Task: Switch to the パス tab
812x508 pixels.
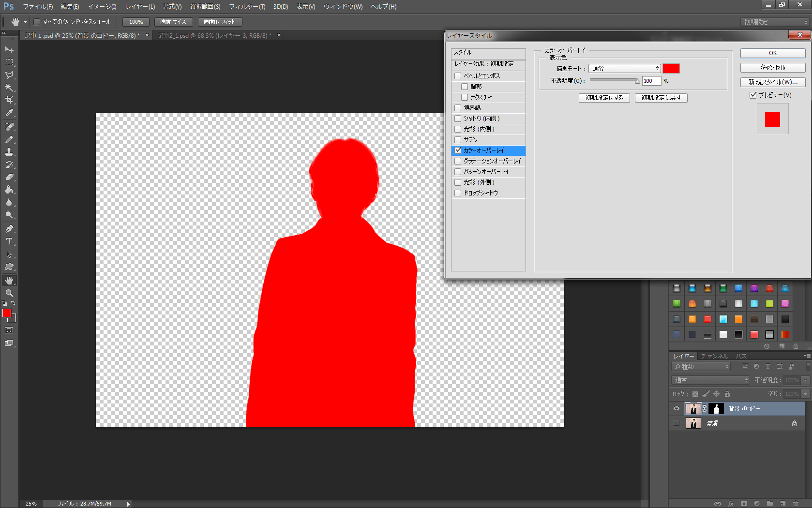Action: 741,356
